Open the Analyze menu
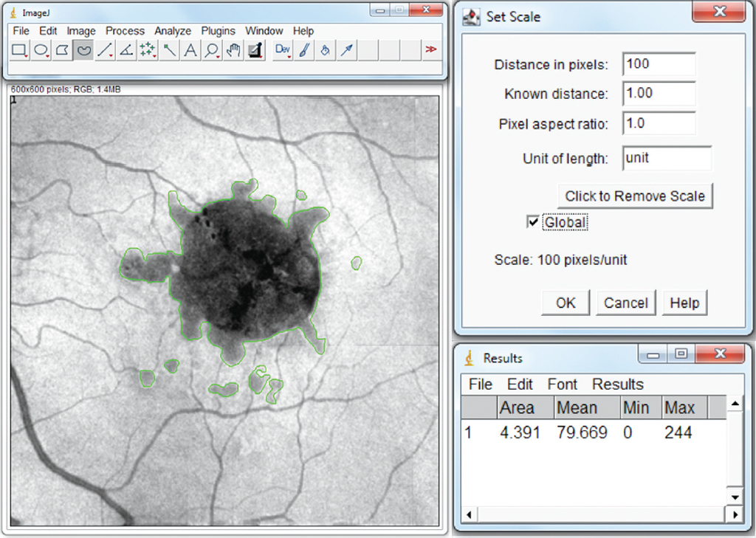756x538 pixels. click(x=173, y=31)
